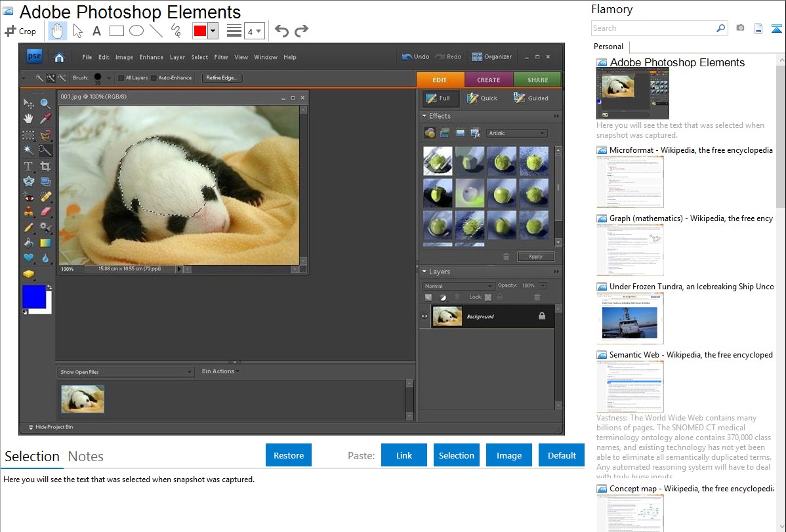Image resolution: width=786 pixels, height=532 pixels.
Task: Open the Flamory color picker dropdown arrow
Action: [x=213, y=31]
